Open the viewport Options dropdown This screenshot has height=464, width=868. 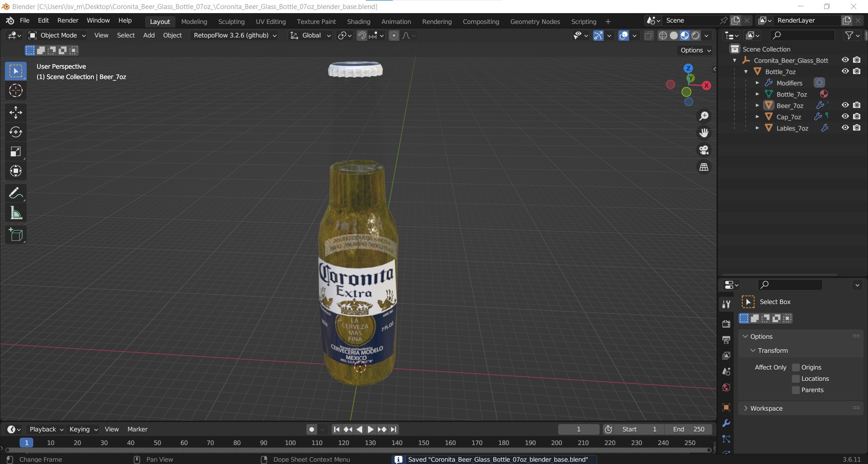(x=696, y=50)
